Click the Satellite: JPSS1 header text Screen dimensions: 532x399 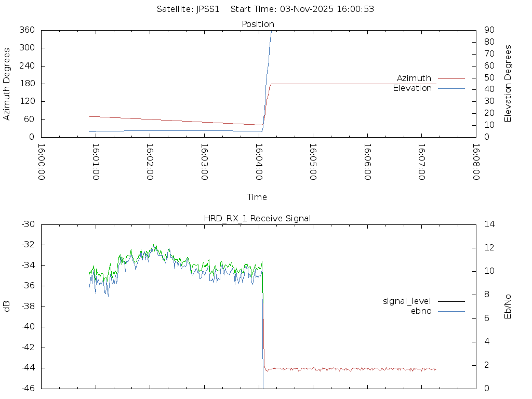pos(188,9)
